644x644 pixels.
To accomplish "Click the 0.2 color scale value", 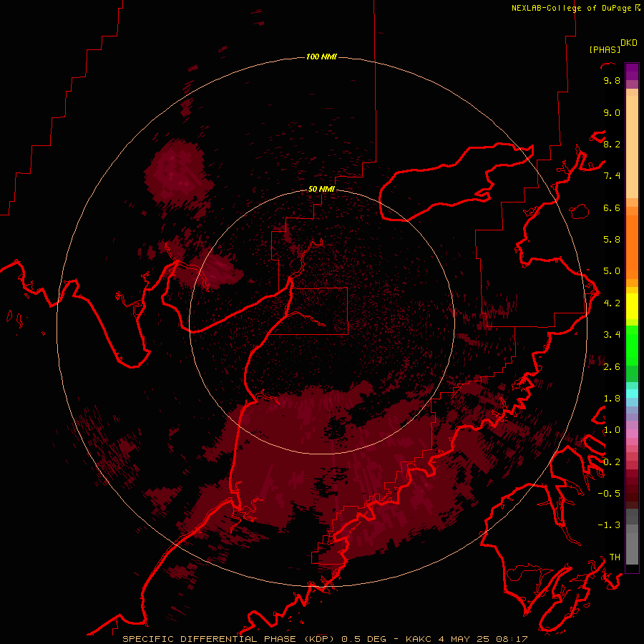I will pyautogui.click(x=612, y=462).
